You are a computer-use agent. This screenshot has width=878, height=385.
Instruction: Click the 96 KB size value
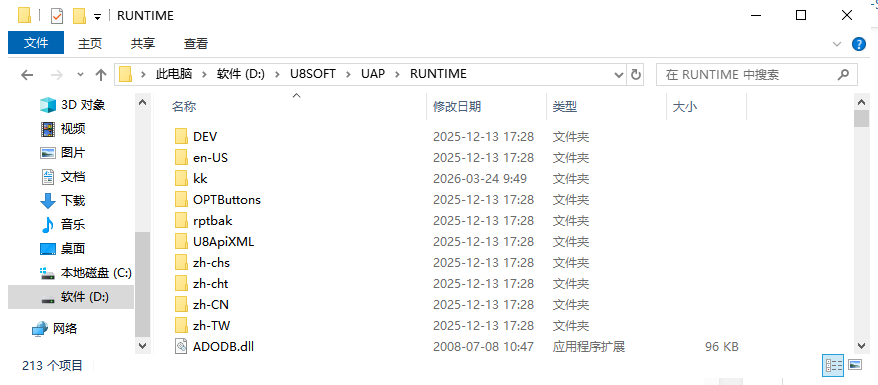tap(722, 347)
